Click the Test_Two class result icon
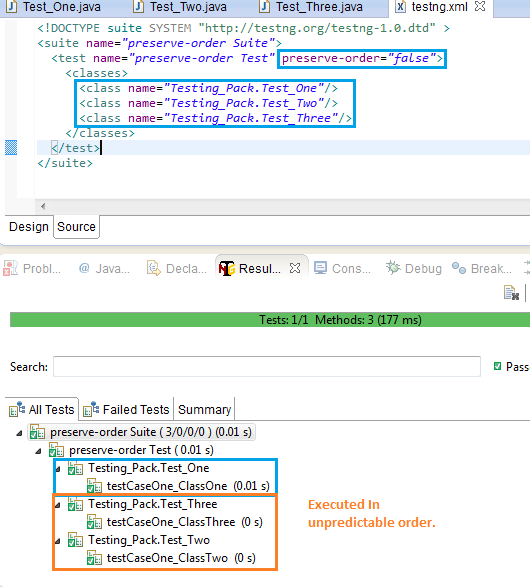 pyautogui.click(x=75, y=539)
